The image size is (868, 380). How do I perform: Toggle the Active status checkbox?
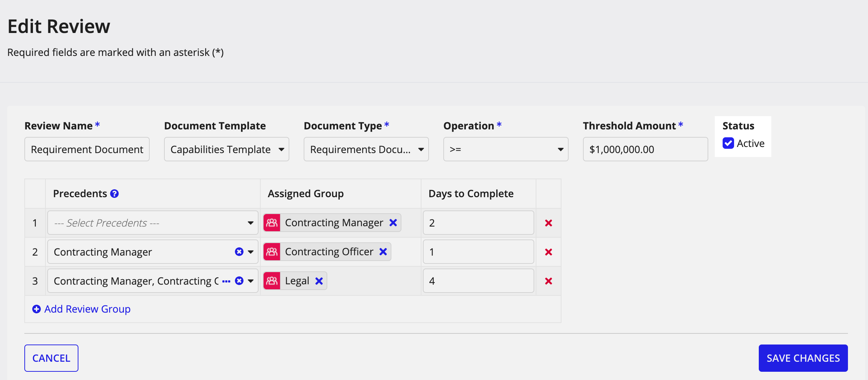[x=728, y=143]
